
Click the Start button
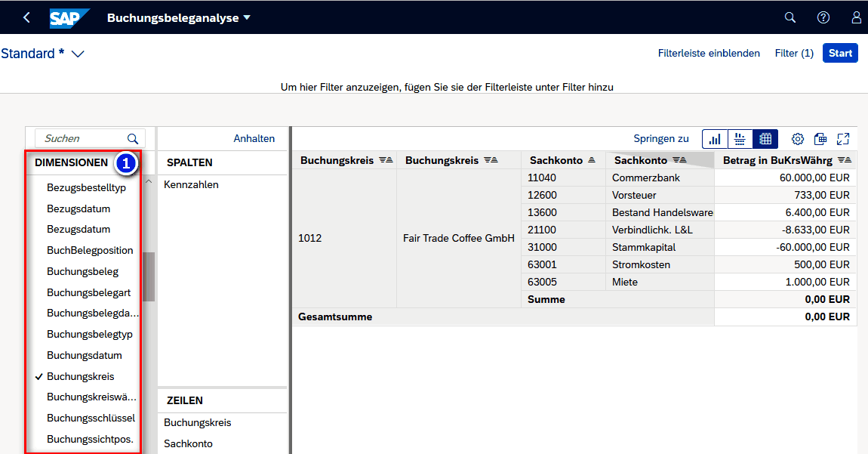(x=840, y=53)
